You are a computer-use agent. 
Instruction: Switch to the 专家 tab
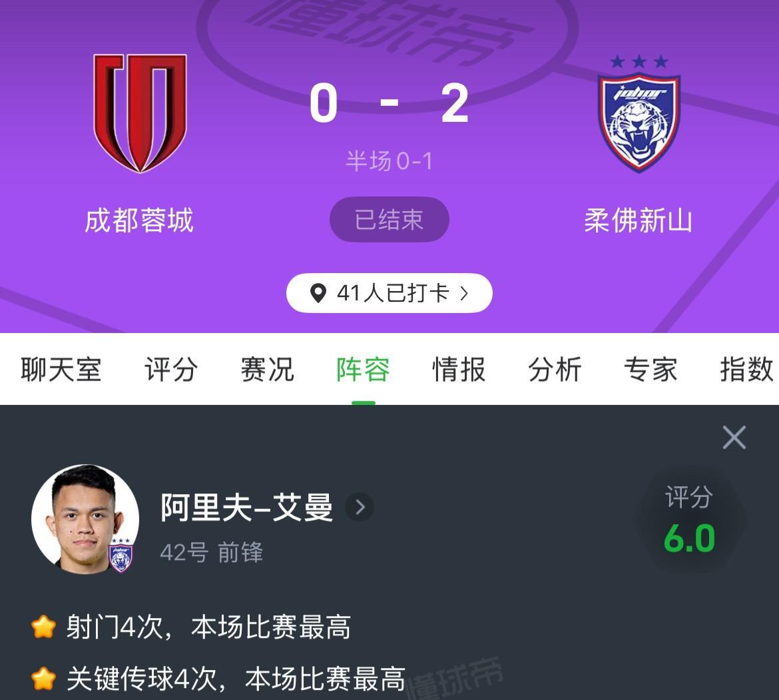(x=650, y=369)
